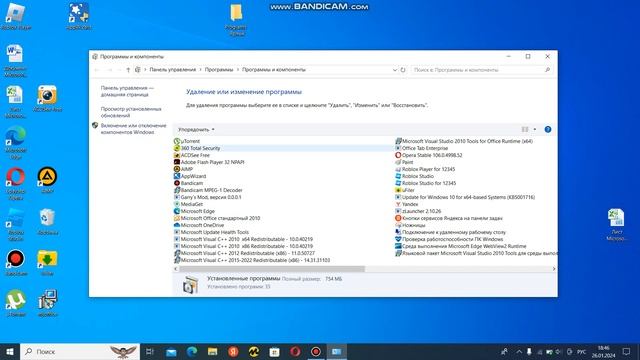Select ACDSee Free in the list
This screenshot has width=640, height=360.
click(192, 155)
